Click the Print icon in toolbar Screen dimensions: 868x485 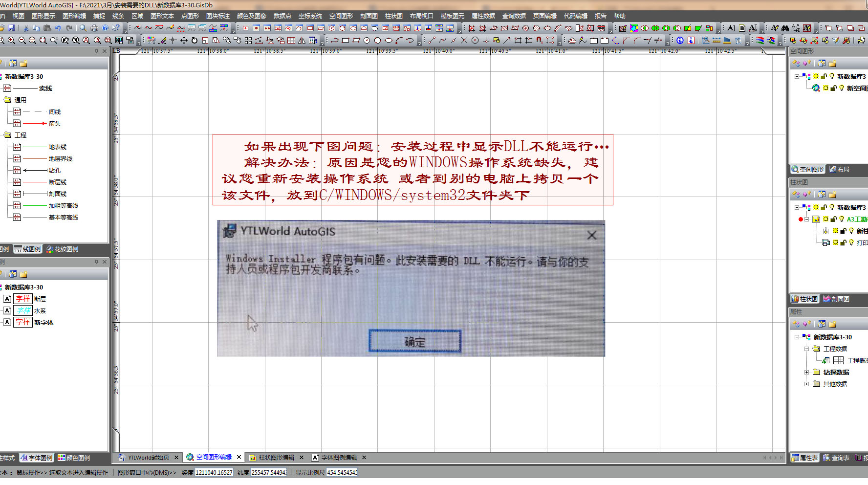94,28
